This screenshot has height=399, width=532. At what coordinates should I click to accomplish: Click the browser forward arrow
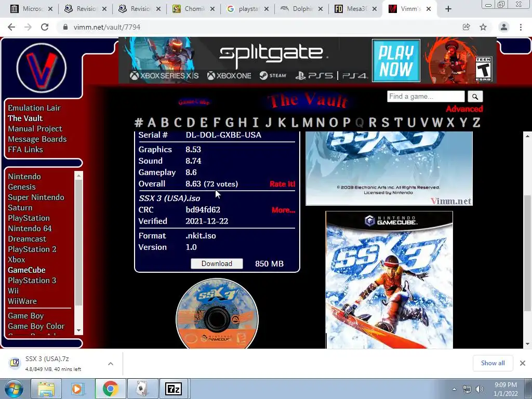click(x=28, y=27)
